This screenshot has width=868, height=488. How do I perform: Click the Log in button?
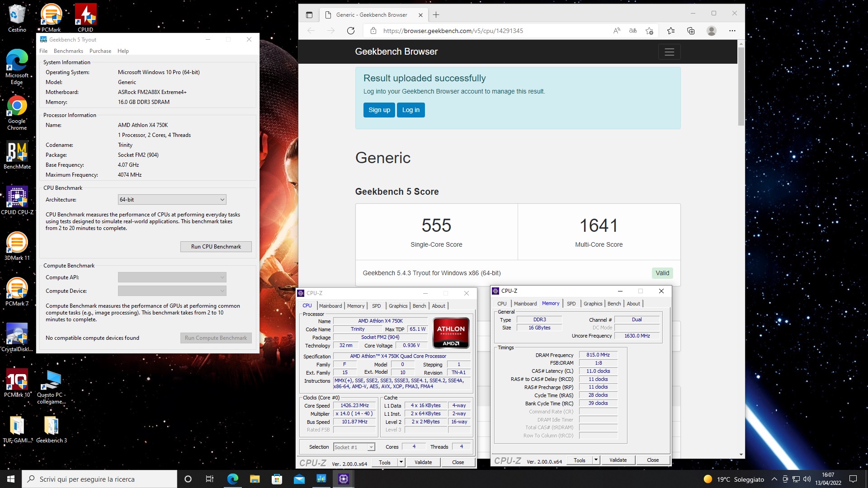[411, 110]
